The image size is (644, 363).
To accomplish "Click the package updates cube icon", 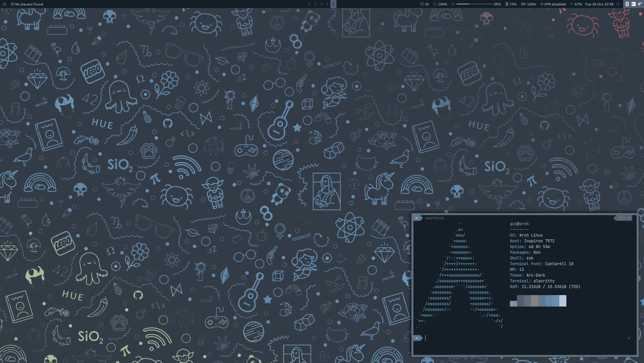I will click(x=422, y=4).
